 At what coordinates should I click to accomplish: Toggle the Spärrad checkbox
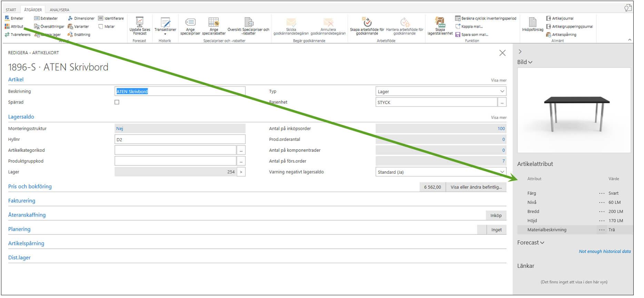click(x=117, y=102)
